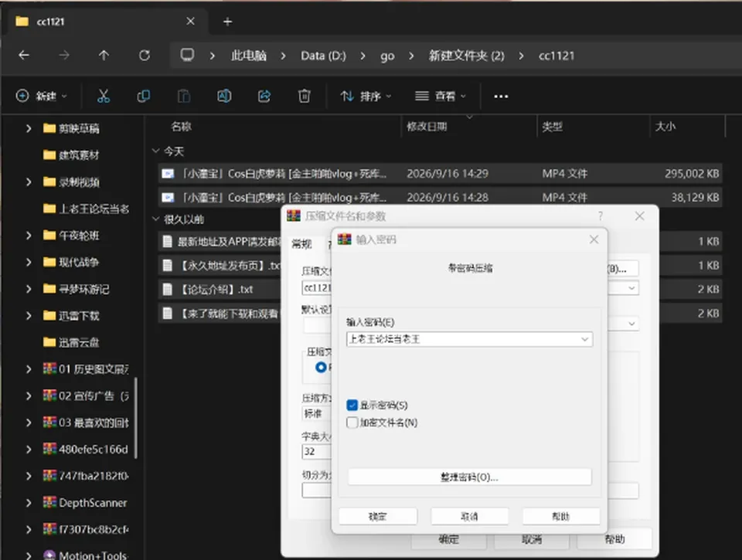Click 取消 in the archive parameters dialog
742x560 pixels.
(532, 539)
